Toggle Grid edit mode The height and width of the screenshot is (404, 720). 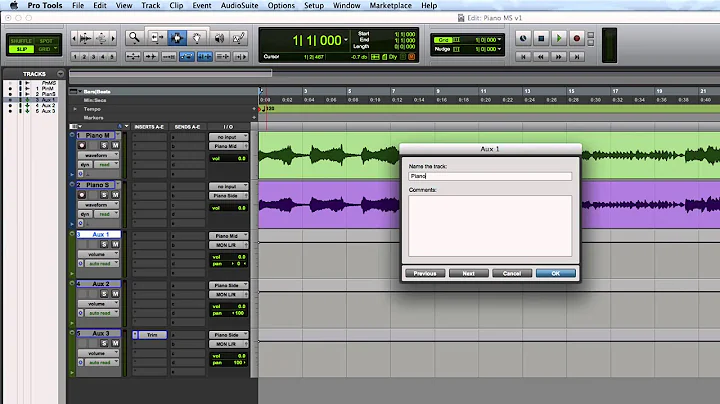coord(45,49)
